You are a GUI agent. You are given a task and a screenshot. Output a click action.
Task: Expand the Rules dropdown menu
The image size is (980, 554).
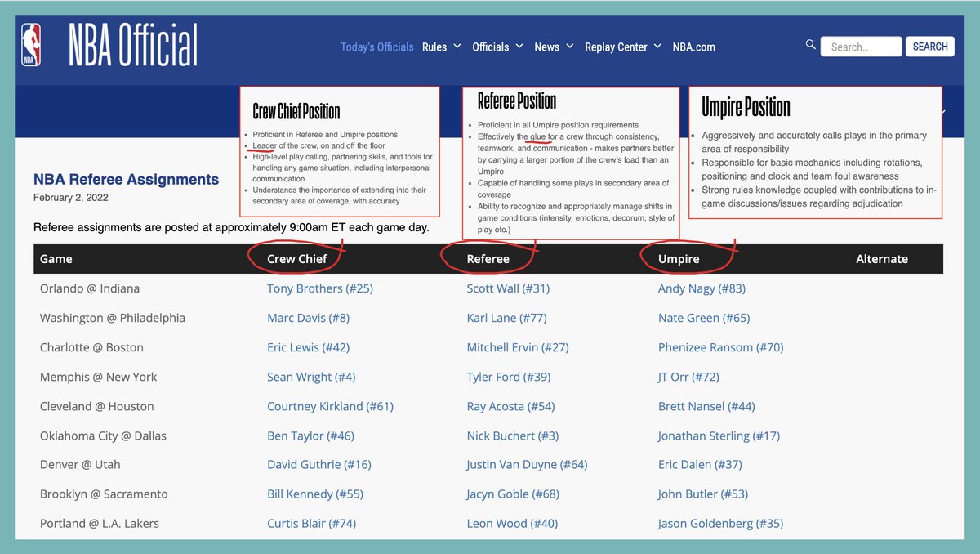(x=442, y=47)
